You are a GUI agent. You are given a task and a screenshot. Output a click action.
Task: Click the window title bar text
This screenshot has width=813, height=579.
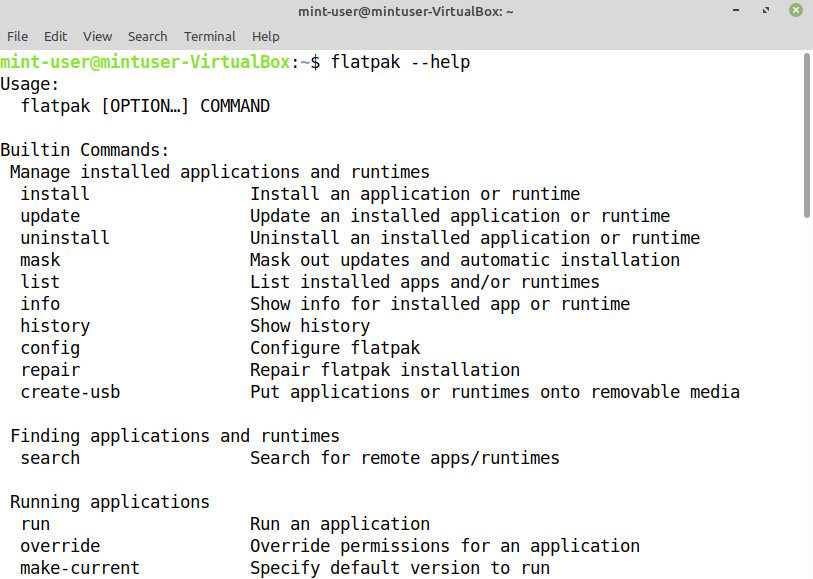[406, 11]
